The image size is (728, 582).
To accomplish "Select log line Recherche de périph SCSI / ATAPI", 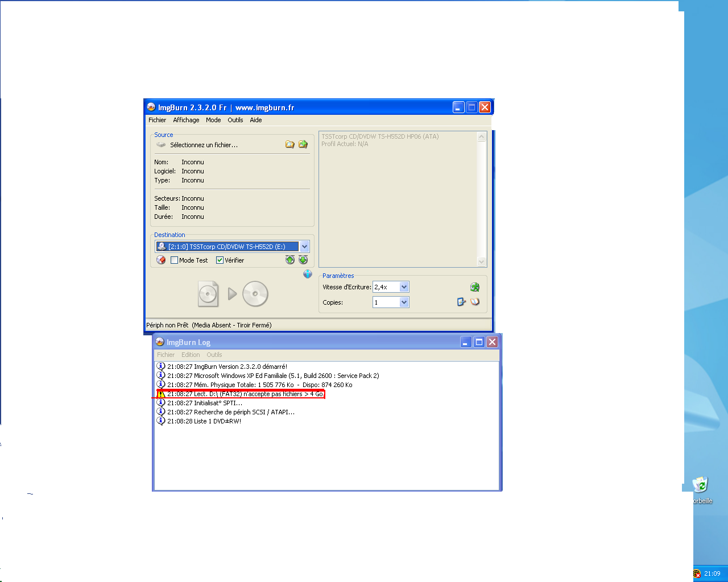I will [x=231, y=412].
